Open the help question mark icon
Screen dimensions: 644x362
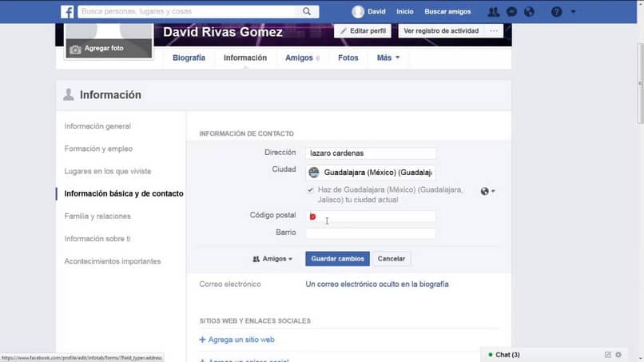(557, 11)
